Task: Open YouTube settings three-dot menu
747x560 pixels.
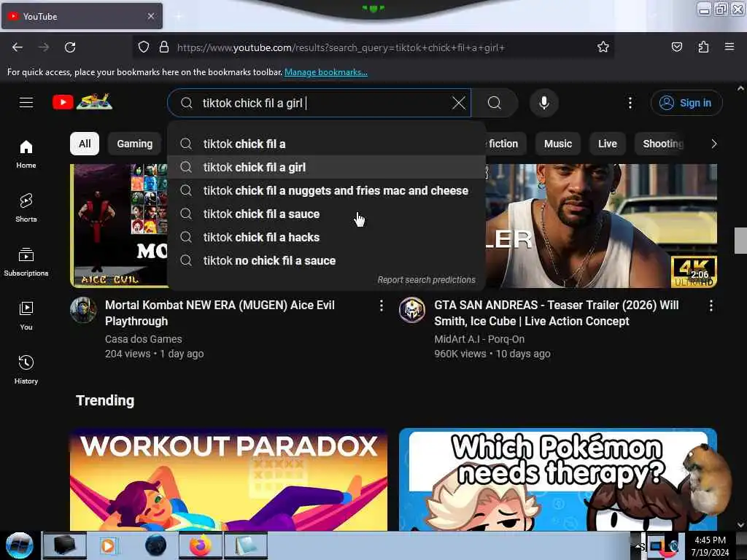Action: click(x=630, y=103)
